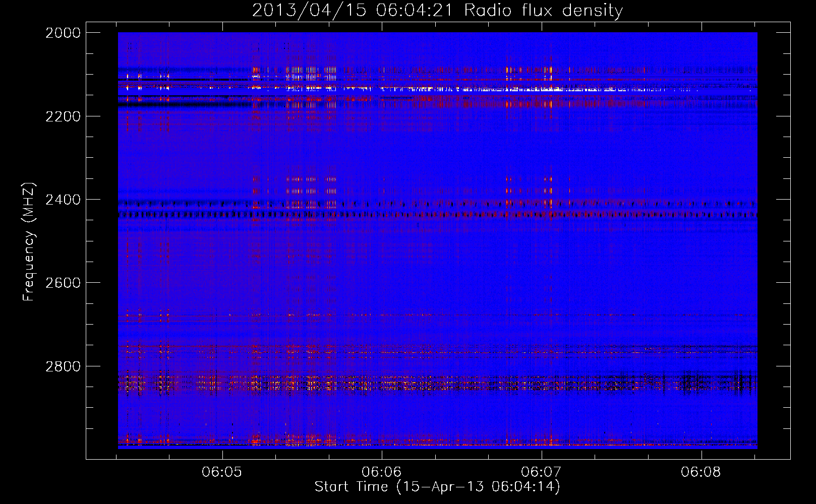Select the 2800 frequency axis label
The height and width of the screenshot is (504, 816).
pyautogui.click(x=63, y=366)
